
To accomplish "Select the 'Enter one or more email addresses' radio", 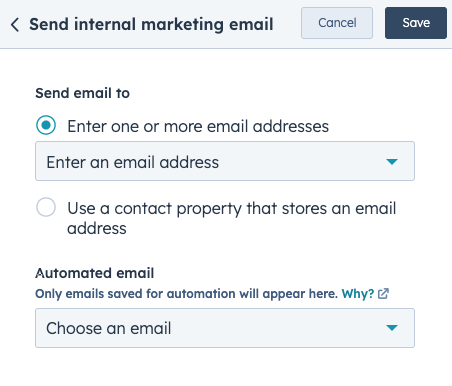I will [46, 125].
